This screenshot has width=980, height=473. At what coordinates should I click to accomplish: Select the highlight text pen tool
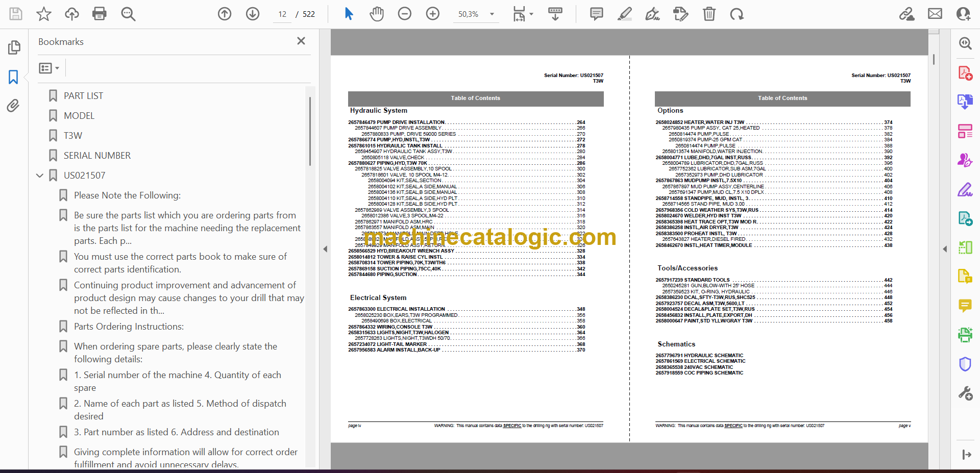coord(624,14)
